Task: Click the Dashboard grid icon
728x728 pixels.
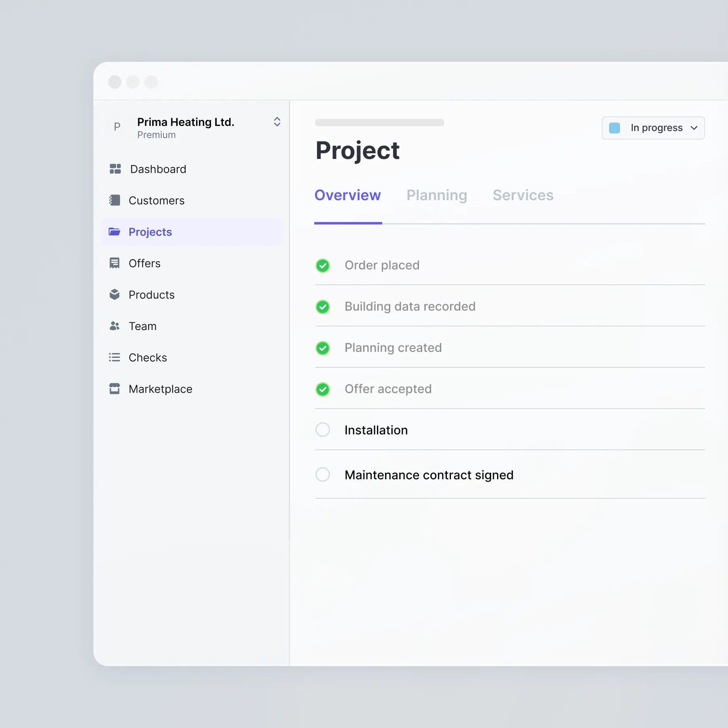Action: pyautogui.click(x=115, y=169)
